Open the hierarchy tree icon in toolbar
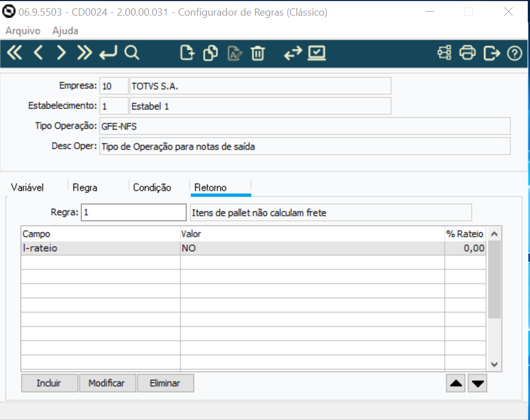Screen dimensions: 530x420 coord(444,53)
